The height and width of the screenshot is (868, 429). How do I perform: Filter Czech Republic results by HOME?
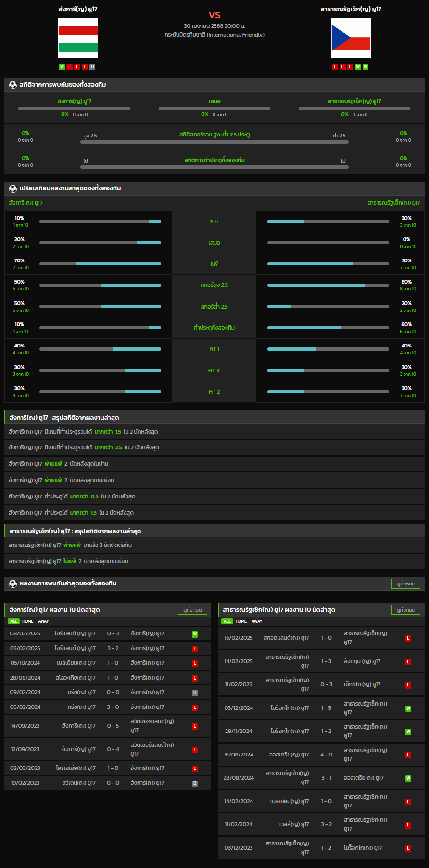point(241,621)
